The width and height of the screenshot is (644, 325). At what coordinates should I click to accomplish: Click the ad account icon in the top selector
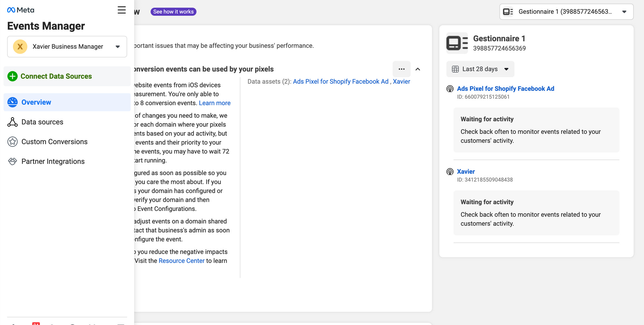[508, 12]
